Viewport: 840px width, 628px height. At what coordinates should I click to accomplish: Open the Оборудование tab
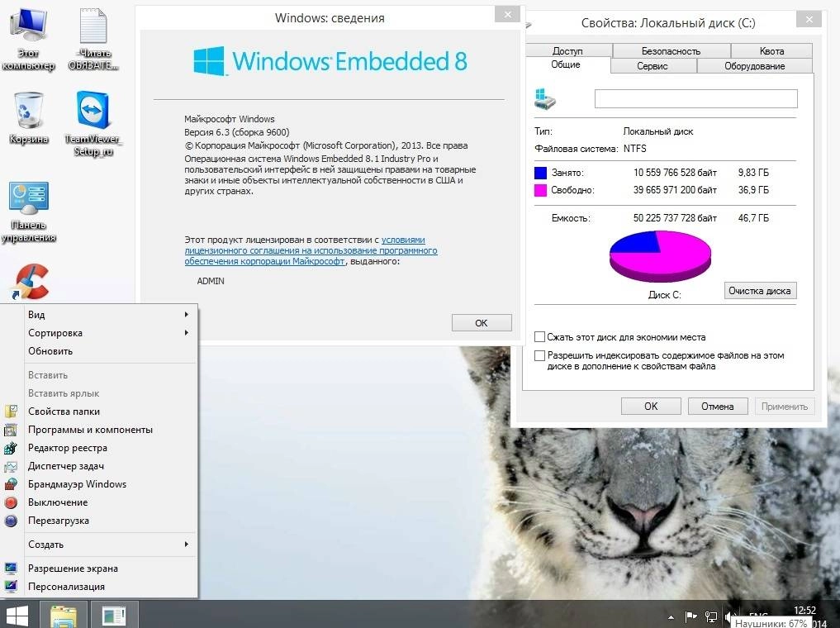[754, 66]
